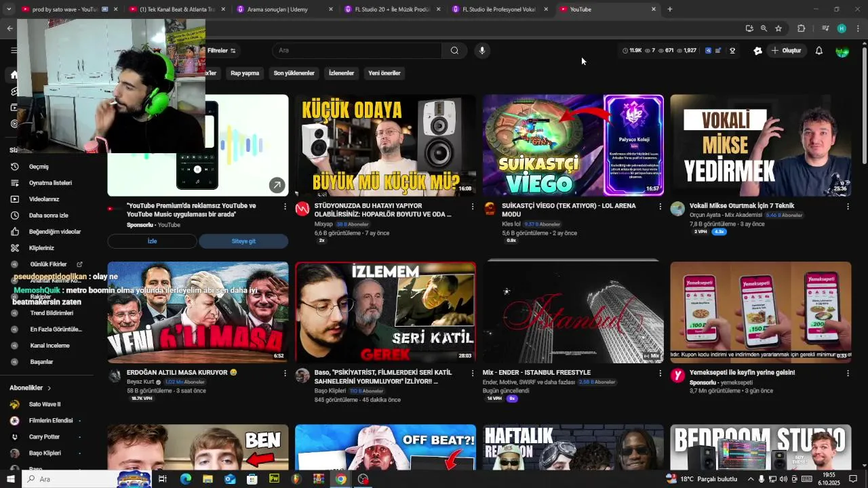Expand the Abonelikler section
868x488 pixels.
click(31, 388)
